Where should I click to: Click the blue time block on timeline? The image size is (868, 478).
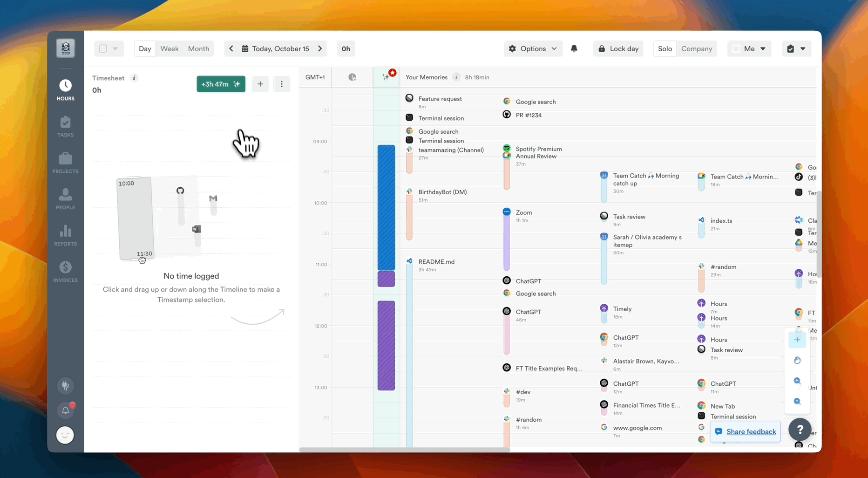click(x=386, y=207)
